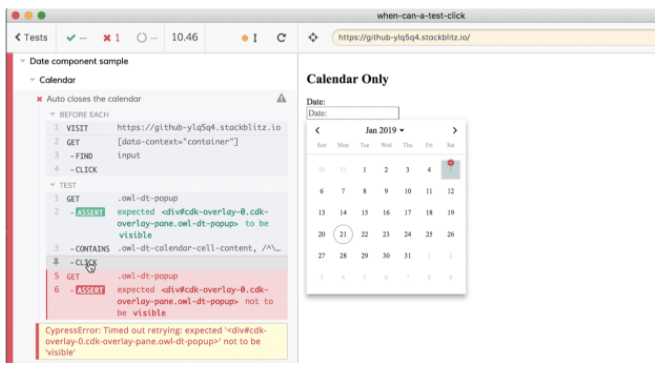Click the green ASSERT to be visible row
This screenshot has width=660, height=373.
[x=167, y=223]
